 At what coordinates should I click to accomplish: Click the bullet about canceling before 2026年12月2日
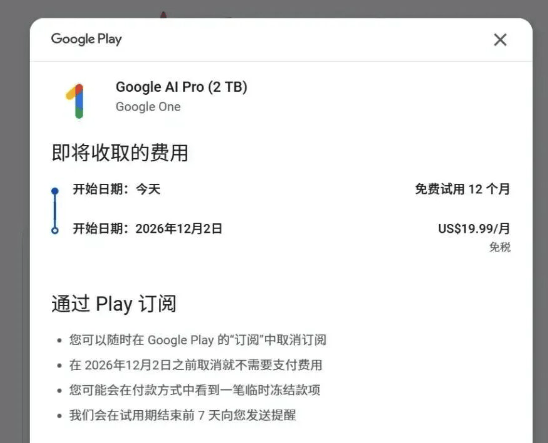coord(196,365)
